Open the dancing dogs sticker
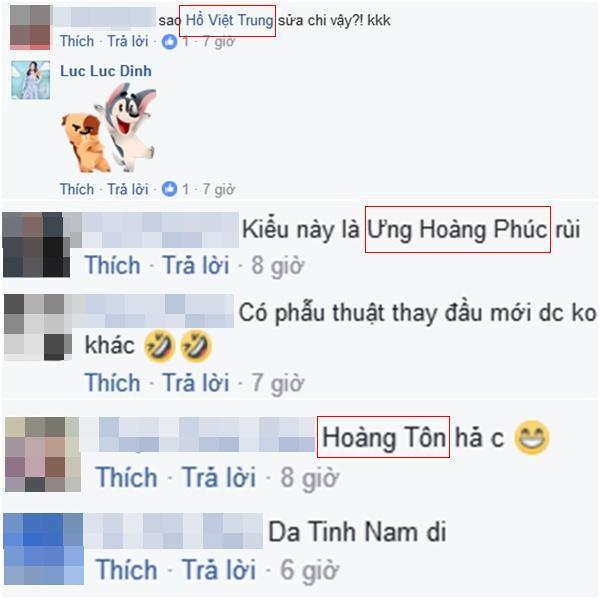The height and width of the screenshot is (600, 600). (109, 128)
